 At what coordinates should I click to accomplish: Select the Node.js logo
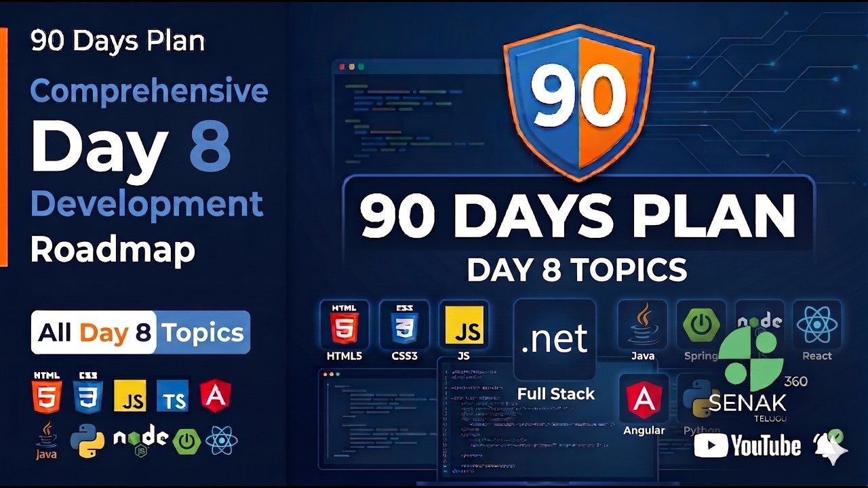[141, 441]
